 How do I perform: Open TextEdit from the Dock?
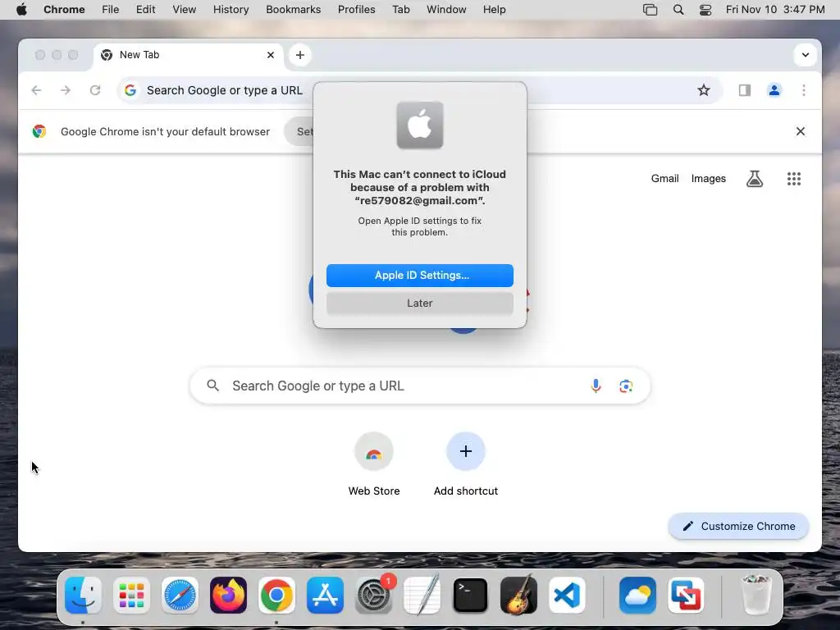[x=422, y=595]
